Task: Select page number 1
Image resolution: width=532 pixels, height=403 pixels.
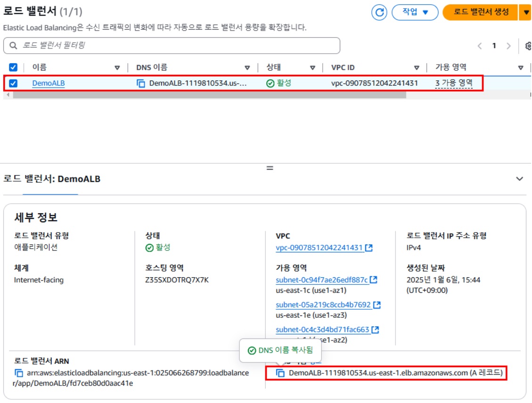Action: click(494, 45)
